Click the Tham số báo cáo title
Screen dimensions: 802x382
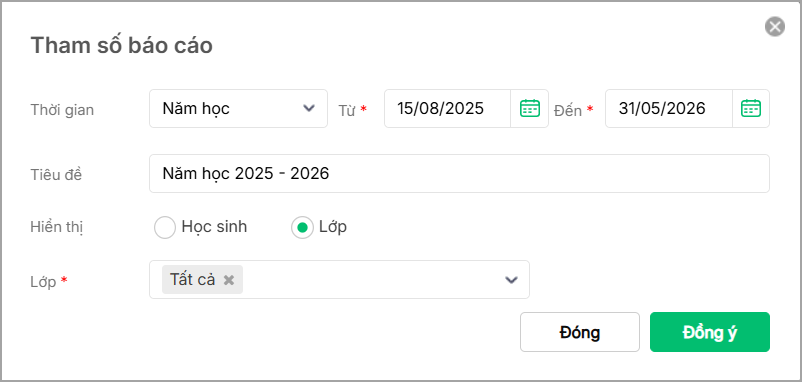[122, 46]
